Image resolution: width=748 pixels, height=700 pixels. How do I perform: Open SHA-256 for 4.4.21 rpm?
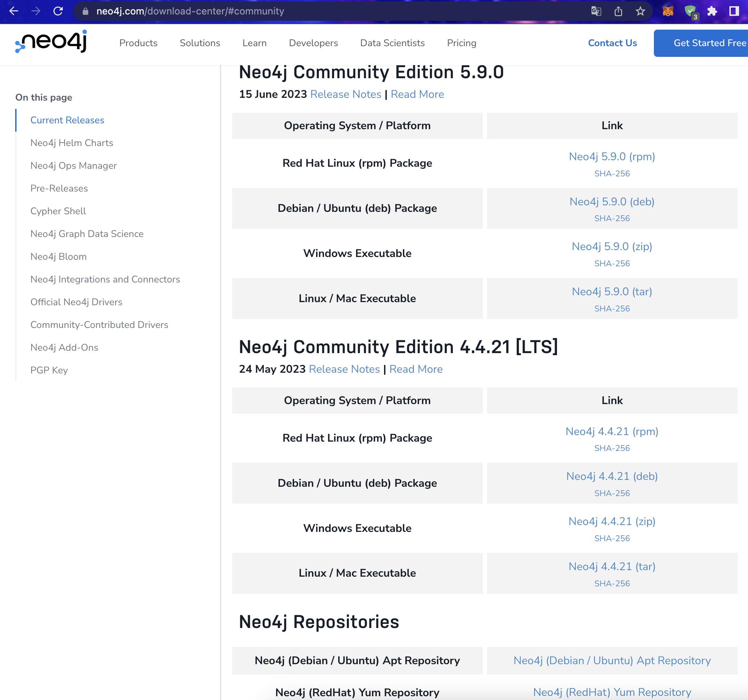pyautogui.click(x=612, y=448)
